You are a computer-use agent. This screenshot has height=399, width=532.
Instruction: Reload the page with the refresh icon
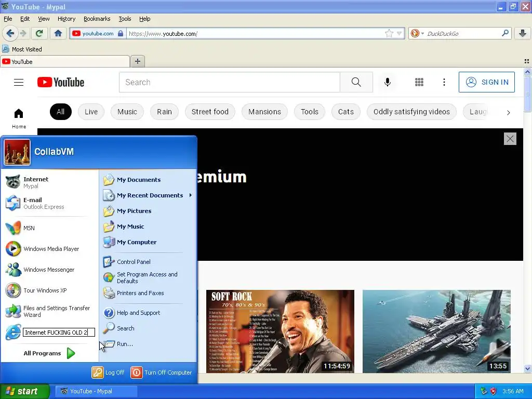point(39,33)
